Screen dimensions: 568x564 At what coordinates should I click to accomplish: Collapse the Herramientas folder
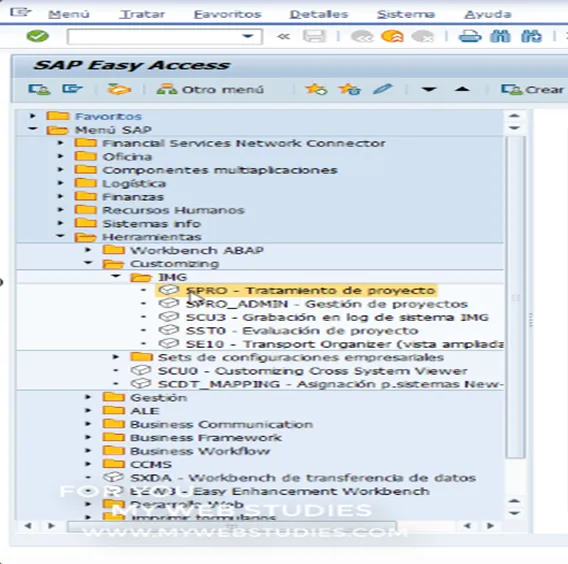[60, 236]
